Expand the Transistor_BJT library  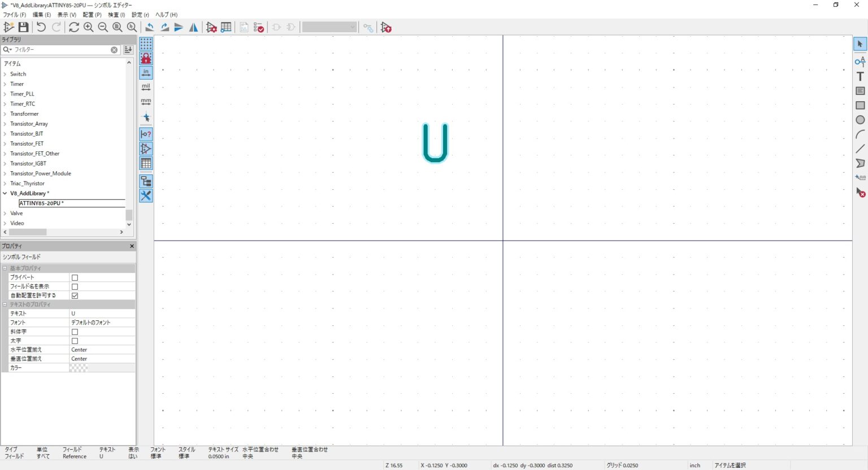5,134
